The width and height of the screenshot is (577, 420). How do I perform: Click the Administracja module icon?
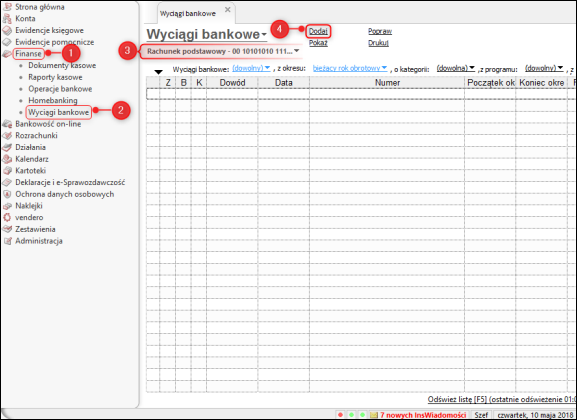tap(7, 241)
